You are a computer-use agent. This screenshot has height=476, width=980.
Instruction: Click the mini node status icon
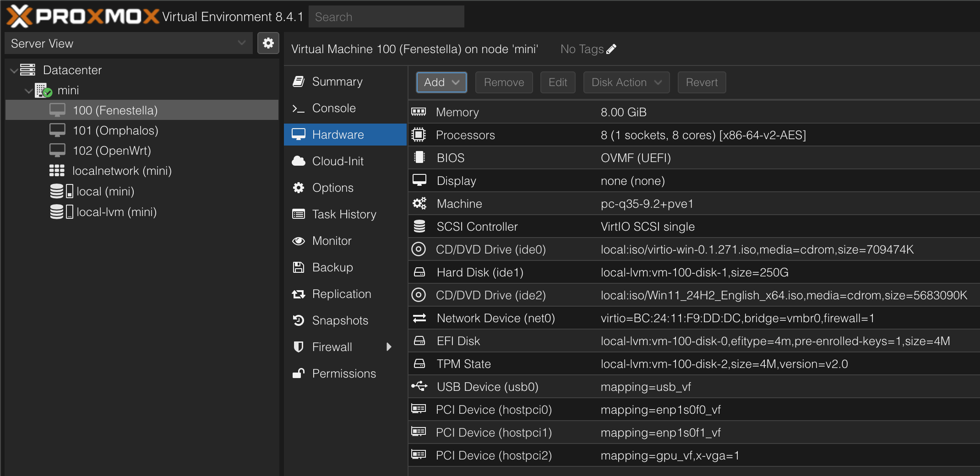pos(44,90)
